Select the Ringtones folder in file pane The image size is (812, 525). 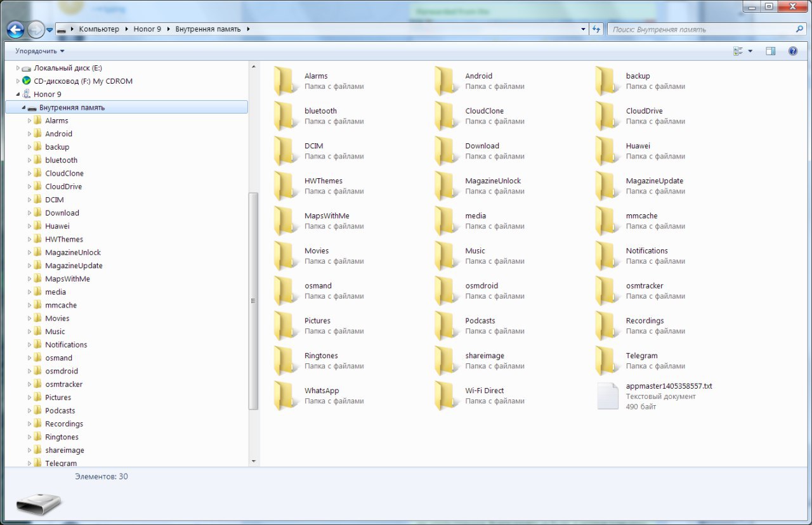click(x=320, y=360)
